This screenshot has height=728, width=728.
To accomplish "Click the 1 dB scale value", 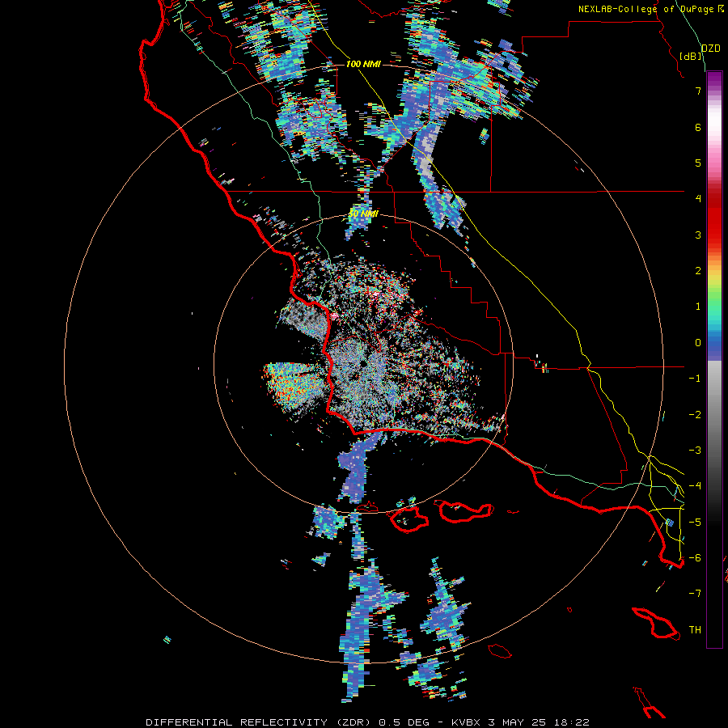I will [x=698, y=307].
